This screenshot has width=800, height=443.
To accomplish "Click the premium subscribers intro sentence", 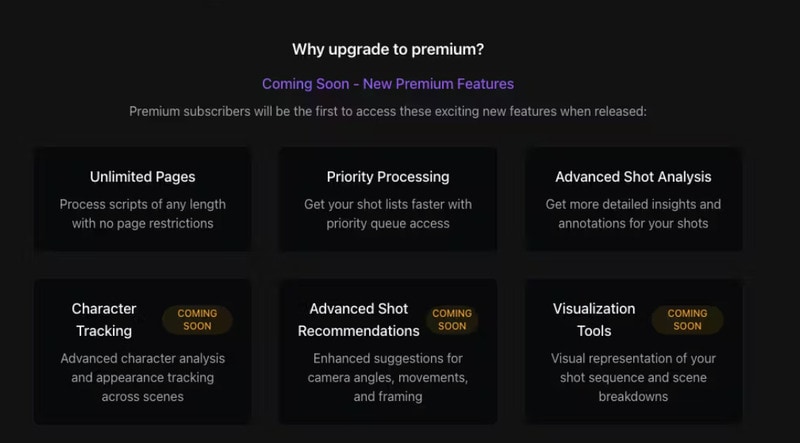I will (x=388, y=111).
